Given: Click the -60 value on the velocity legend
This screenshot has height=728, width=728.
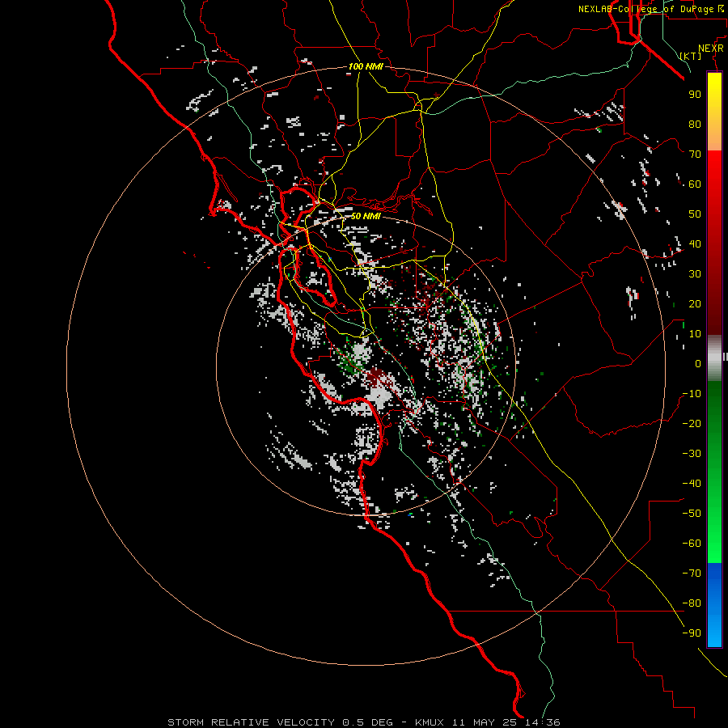Looking at the screenshot, I should tap(692, 544).
